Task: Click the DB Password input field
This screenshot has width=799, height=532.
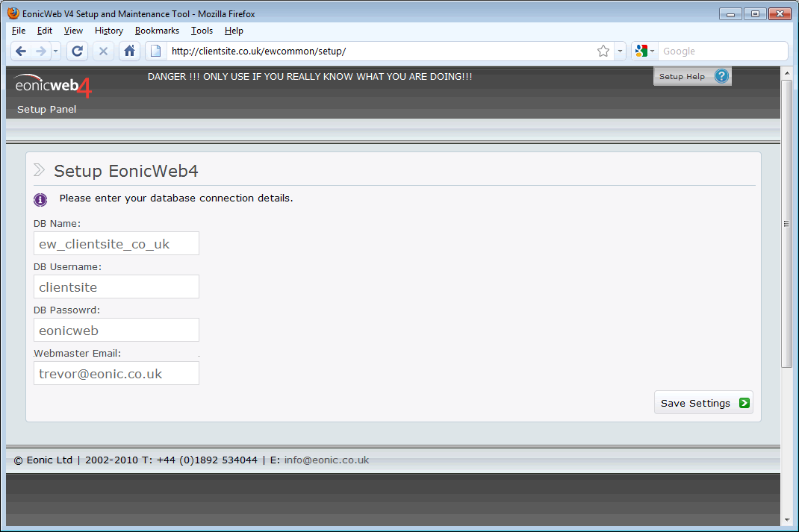Action: click(116, 330)
